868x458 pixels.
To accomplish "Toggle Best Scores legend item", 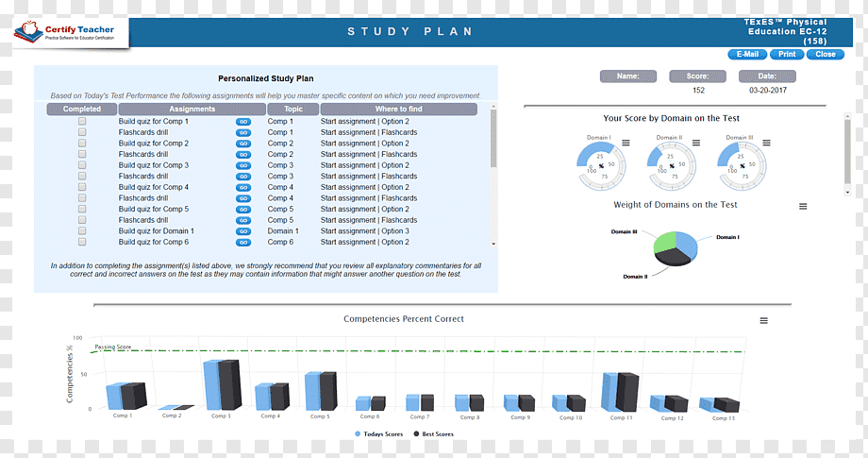I will coord(433,434).
